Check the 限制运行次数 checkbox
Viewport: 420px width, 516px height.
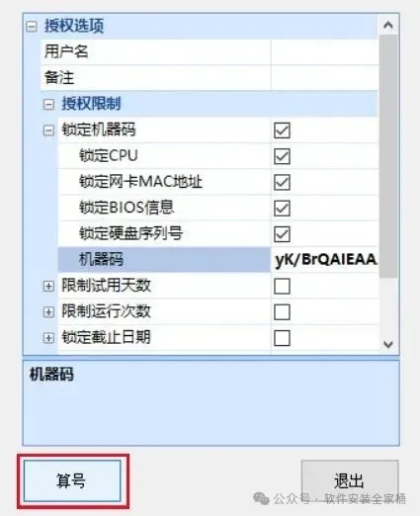(x=282, y=311)
